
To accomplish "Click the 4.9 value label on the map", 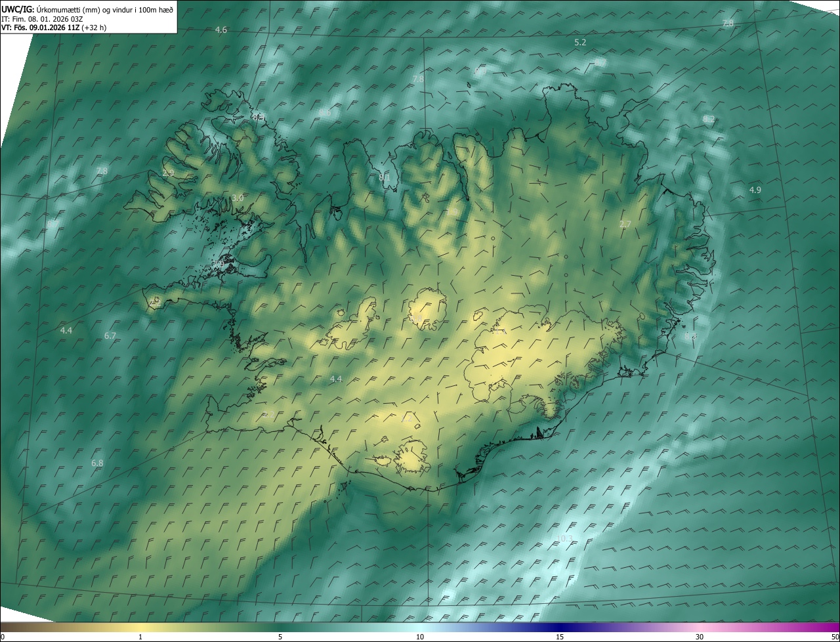I will pos(755,190).
